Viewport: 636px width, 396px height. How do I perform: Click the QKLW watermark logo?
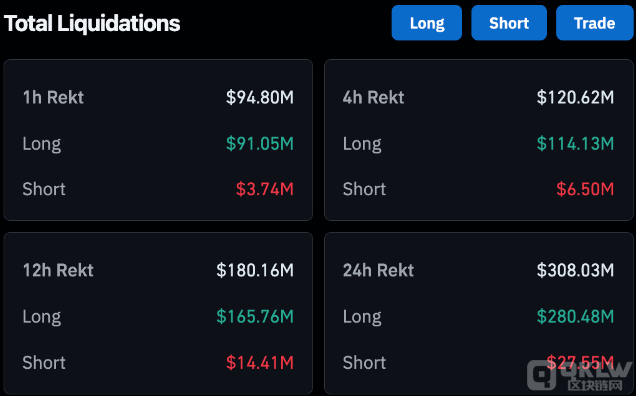(x=580, y=375)
